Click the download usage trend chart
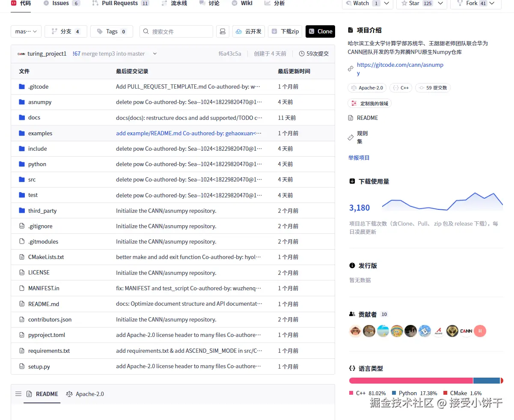514x420 pixels. pyautogui.click(x=443, y=202)
